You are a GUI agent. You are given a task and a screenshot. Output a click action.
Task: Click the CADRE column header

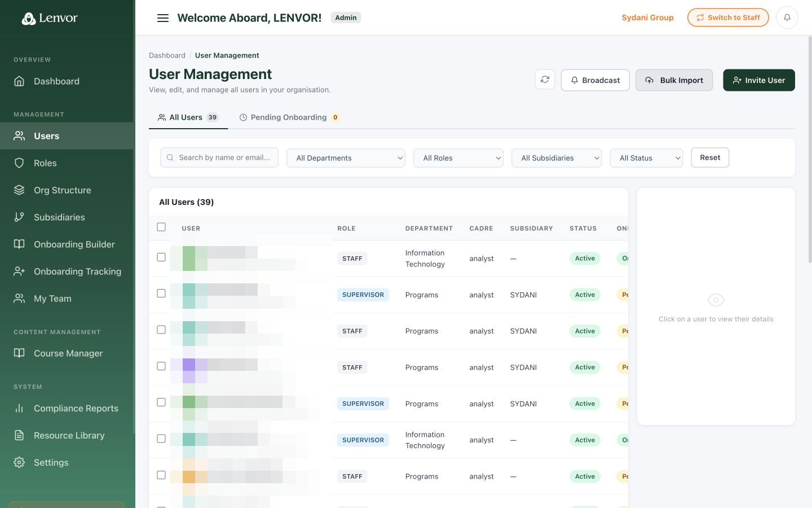[x=481, y=229]
